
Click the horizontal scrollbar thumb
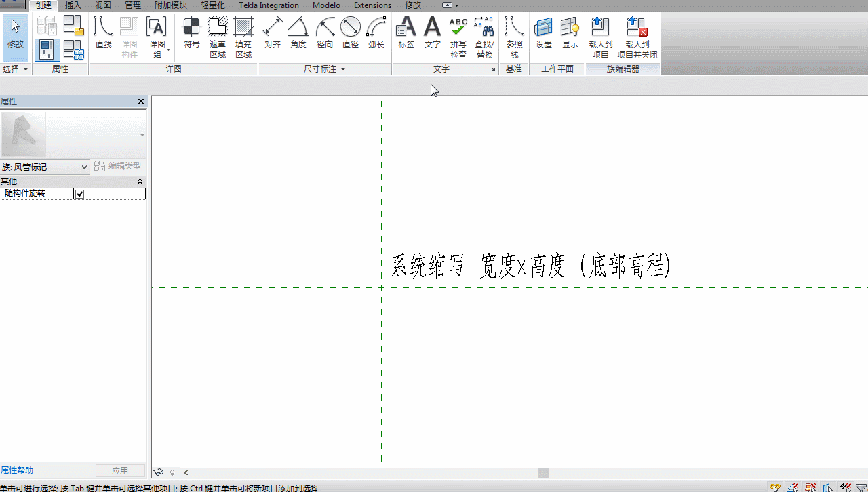click(543, 472)
